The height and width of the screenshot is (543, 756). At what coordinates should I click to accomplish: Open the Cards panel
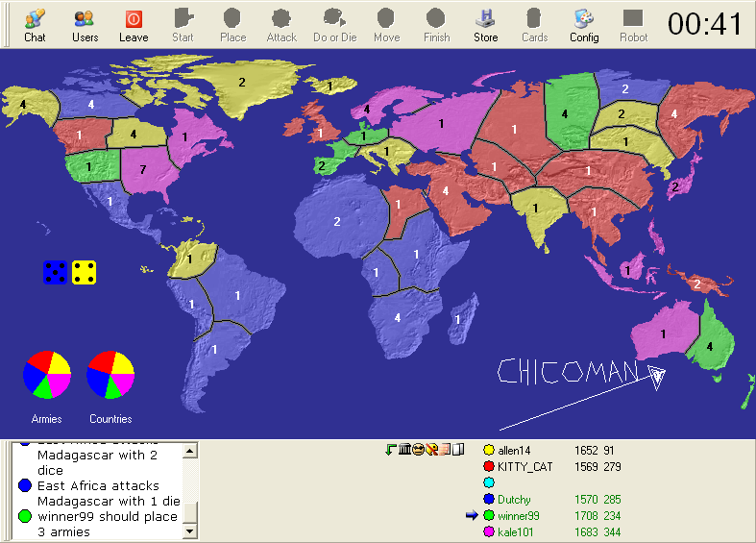(x=534, y=26)
